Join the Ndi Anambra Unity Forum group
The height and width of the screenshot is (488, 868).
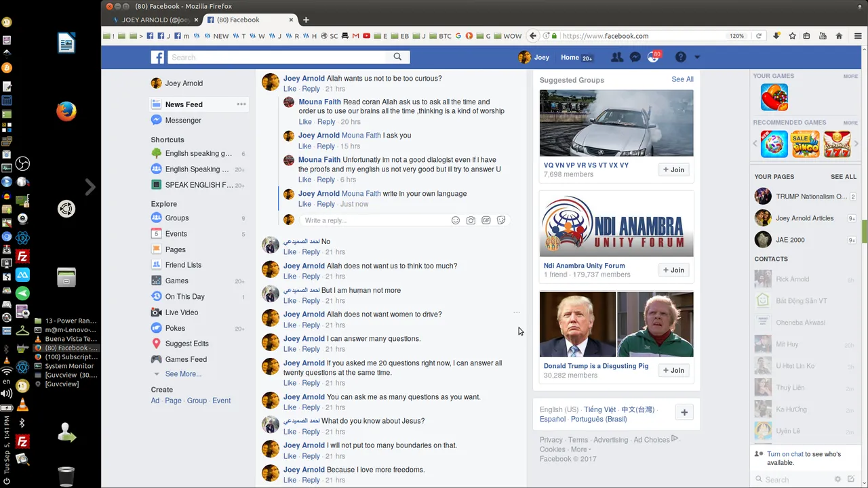coord(673,270)
